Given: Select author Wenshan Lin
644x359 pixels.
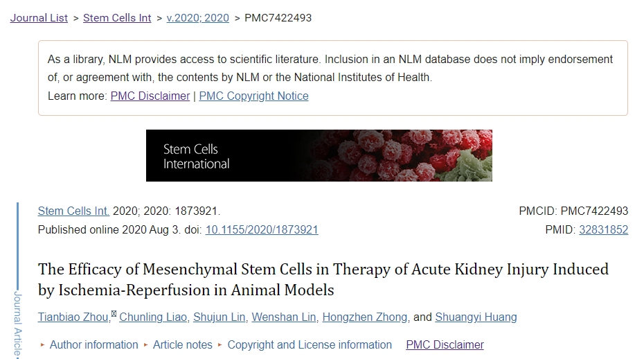Looking at the screenshot, I should click(284, 317).
